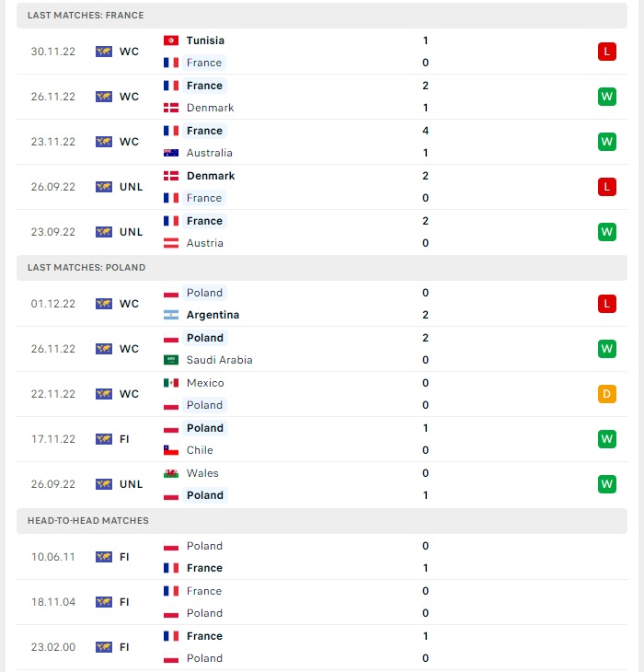Click the Tunisia flag icon
This screenshot has width=644, height=672.
[171, 41]
